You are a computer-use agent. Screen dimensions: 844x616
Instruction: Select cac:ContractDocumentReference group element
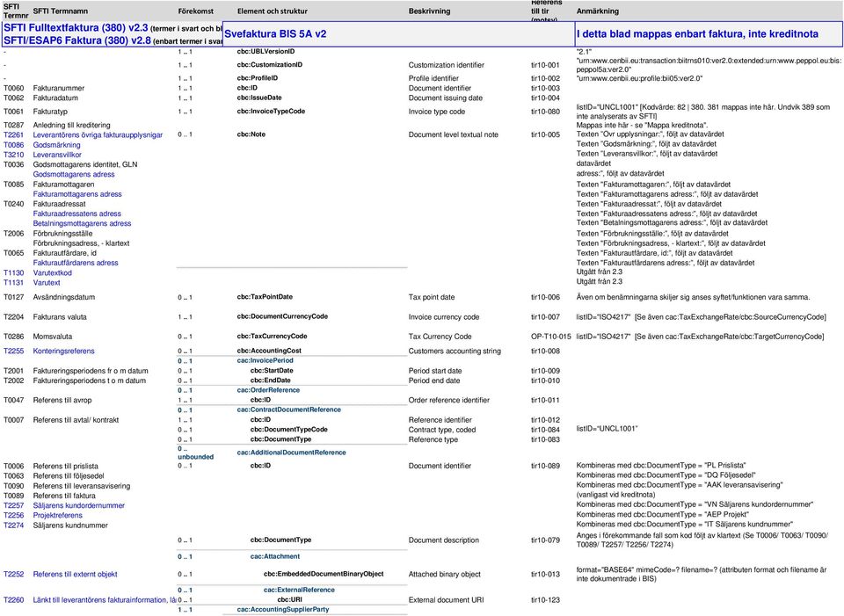click(x=288, y=409)
